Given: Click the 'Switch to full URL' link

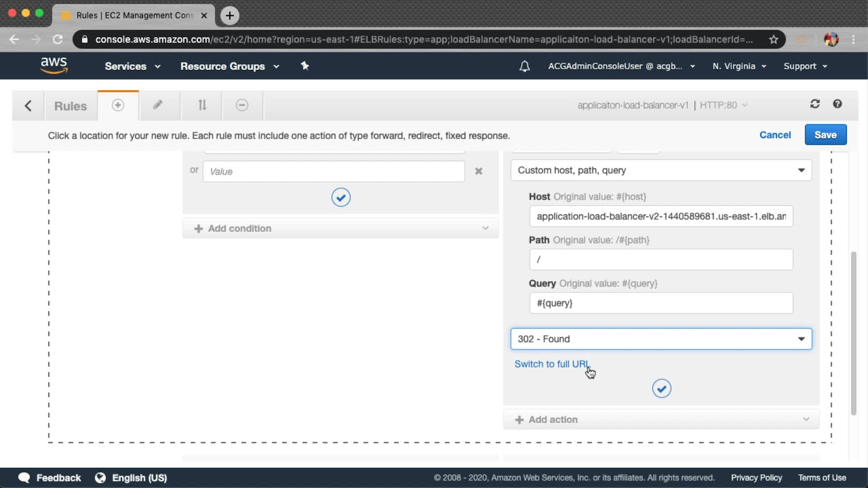Looking at the screenshot, I should pyautogui.click(x=552, y=364).
